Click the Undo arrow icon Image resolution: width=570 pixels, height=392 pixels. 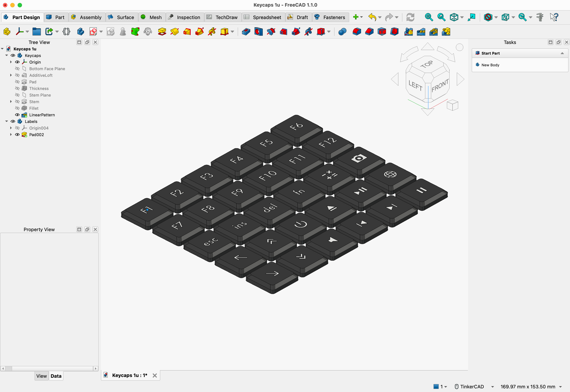372,17
